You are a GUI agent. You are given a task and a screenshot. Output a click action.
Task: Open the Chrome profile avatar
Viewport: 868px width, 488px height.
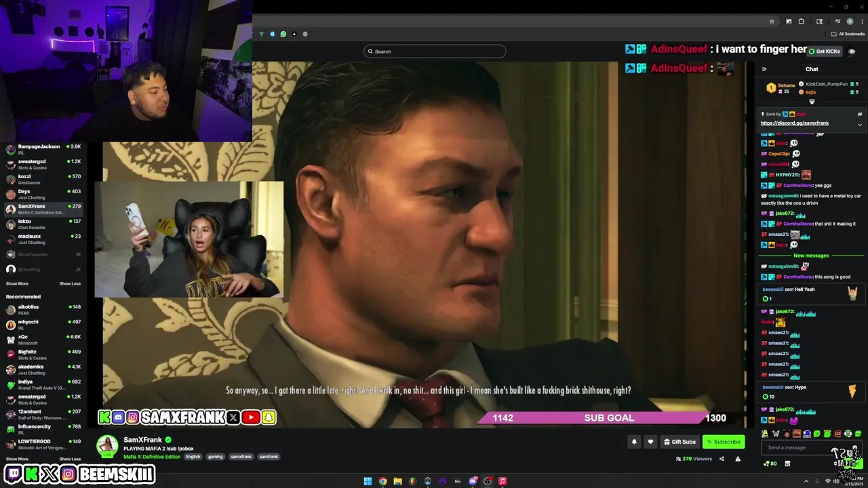(850, 22)
